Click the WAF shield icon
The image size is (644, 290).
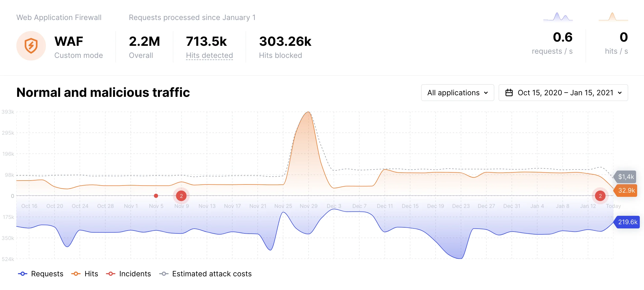[x=31, y=46]
